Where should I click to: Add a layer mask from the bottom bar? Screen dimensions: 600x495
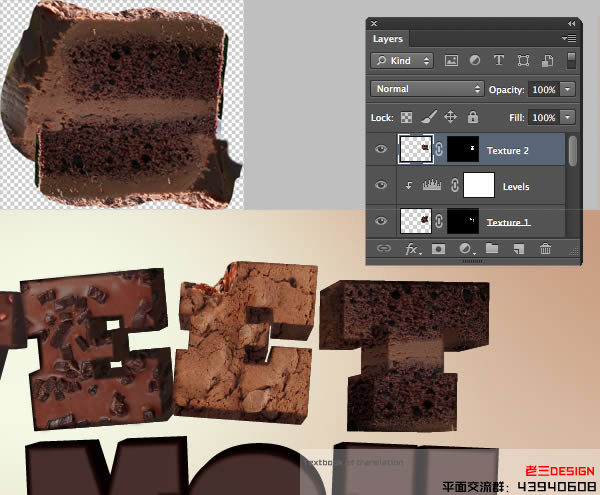tap(438, 248)
